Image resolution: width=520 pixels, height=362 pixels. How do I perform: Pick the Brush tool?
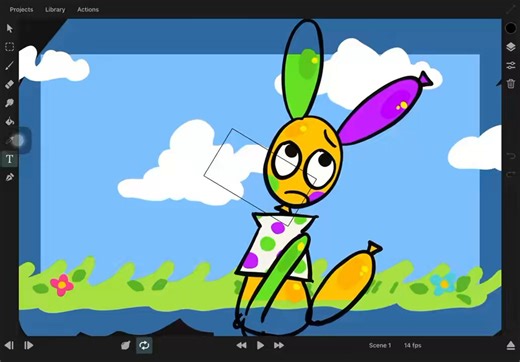coord(9,65)
